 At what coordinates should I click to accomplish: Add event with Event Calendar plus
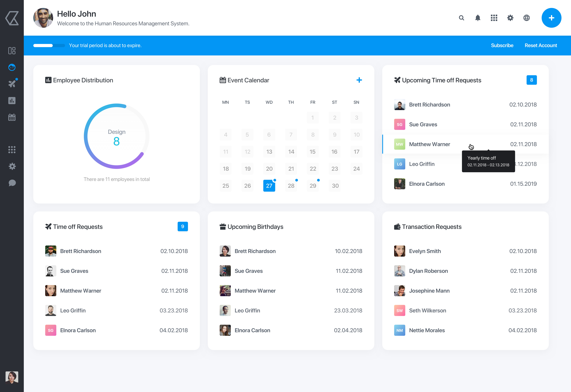359,80
